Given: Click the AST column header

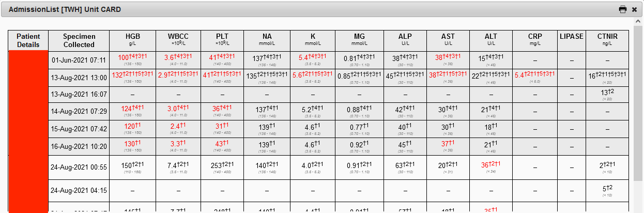Looking at the screenshot, I should (448, 40).
